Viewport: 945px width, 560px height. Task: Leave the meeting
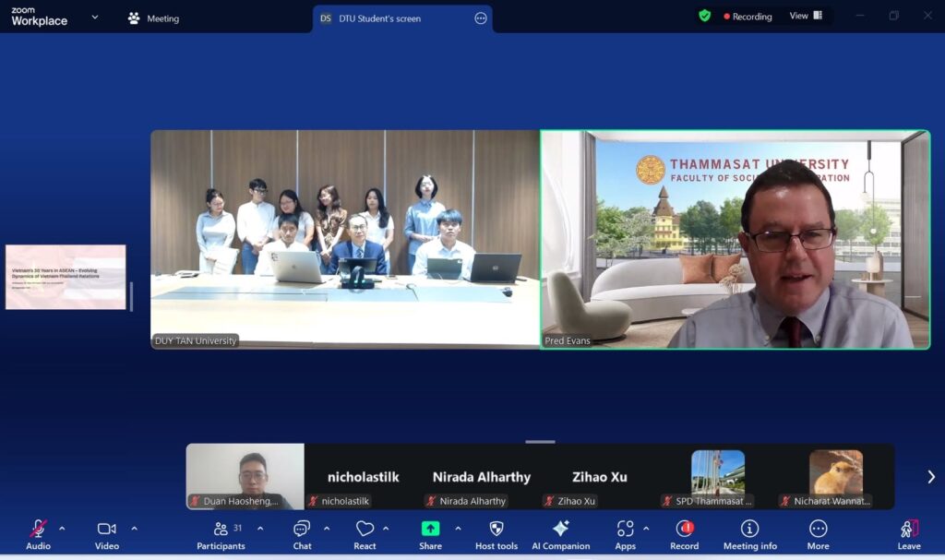point(909,535)
